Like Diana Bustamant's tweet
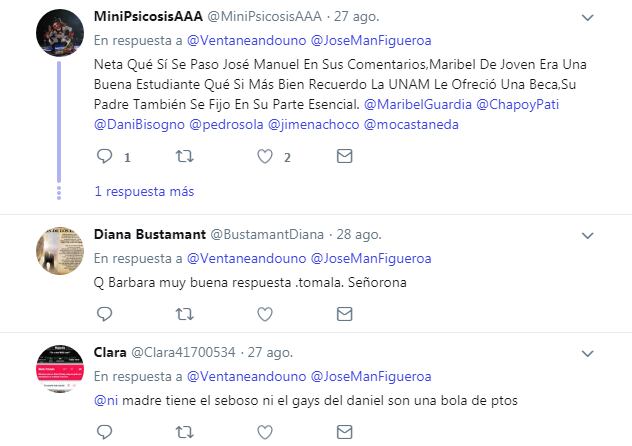Screen dimensions: 632x446 point(265,314)
